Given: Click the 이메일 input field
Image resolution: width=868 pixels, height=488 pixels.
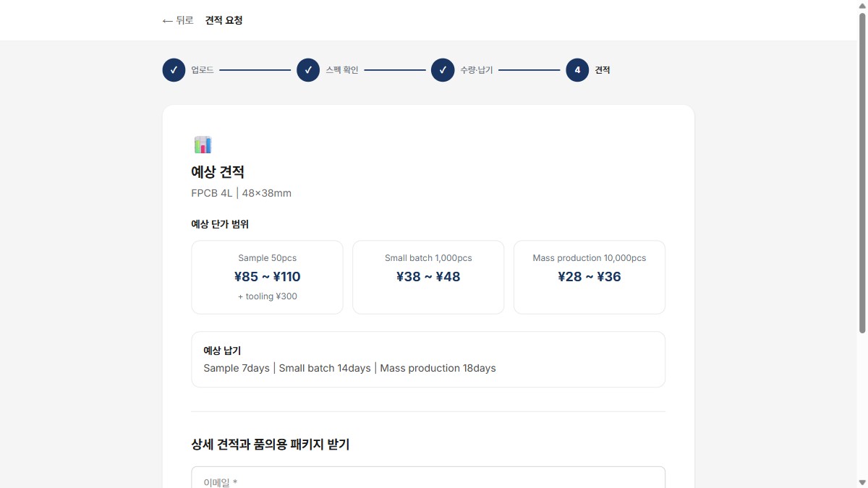Looking at the screenshot, I should 428,477.
